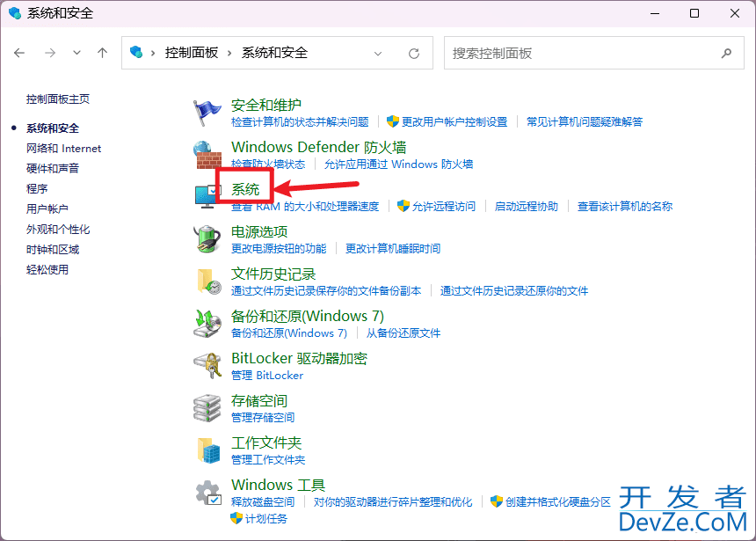The width and height of the screenshot is (756, 541).
Task: Click the Storage Spaces drives icon
Action: [207, 408]
